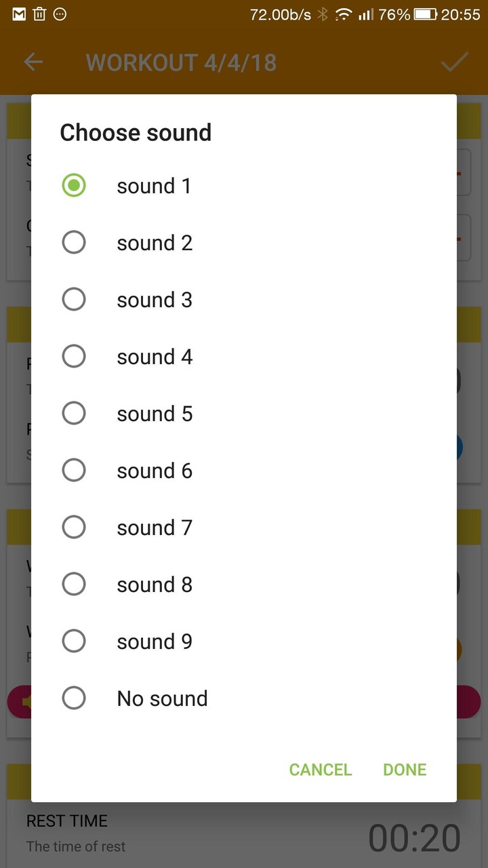
Task: Pick sound 8 from the list
Action: click(74, 585)
